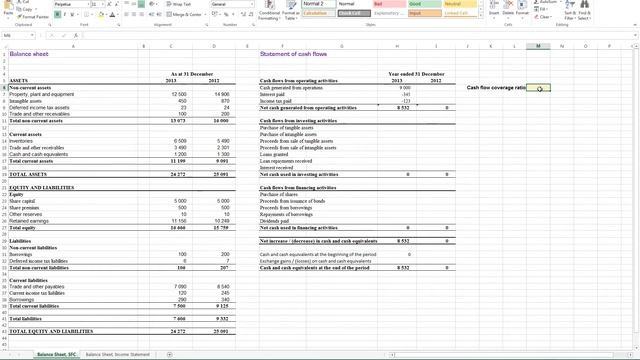Apply Percent Style format

226,15
